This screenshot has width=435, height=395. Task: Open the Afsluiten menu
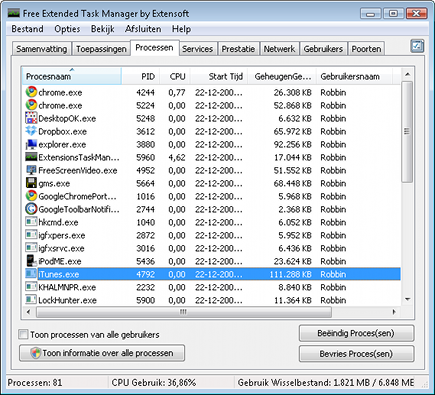point(143,29)
